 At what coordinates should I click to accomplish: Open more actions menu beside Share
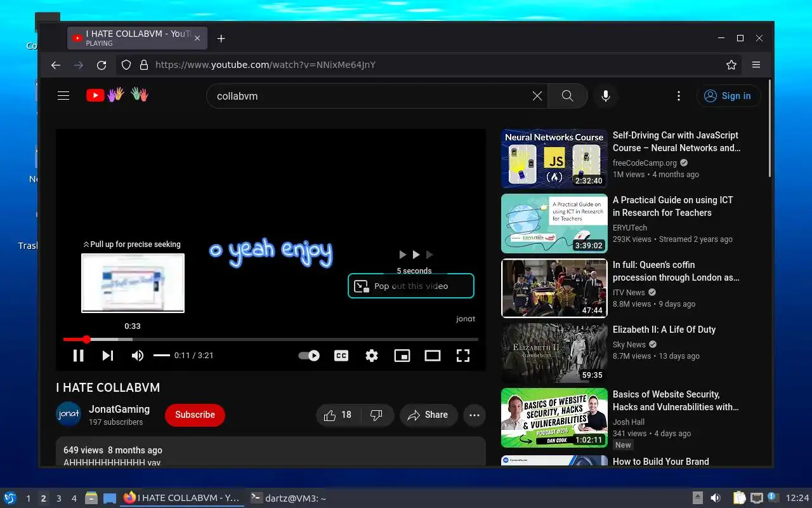pyautogui.click(x=475, y=415)
